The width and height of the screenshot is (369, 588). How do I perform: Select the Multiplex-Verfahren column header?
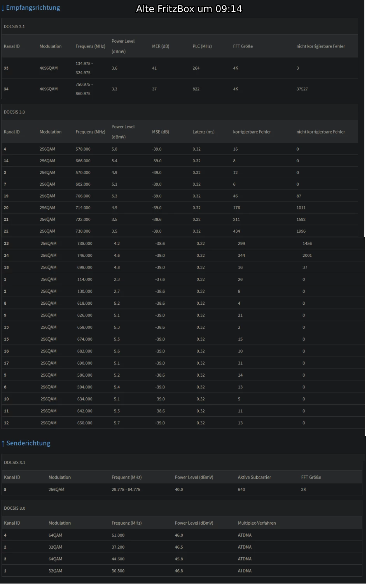[x=257, y=523]
